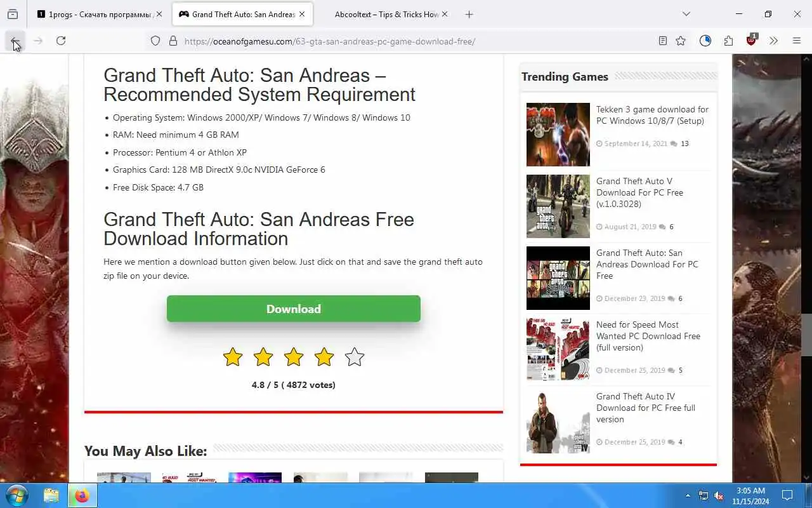The image size is (812, 508).
Task: Toggle reader view icon
Action: pyautogui.click(x=663, y=41)
